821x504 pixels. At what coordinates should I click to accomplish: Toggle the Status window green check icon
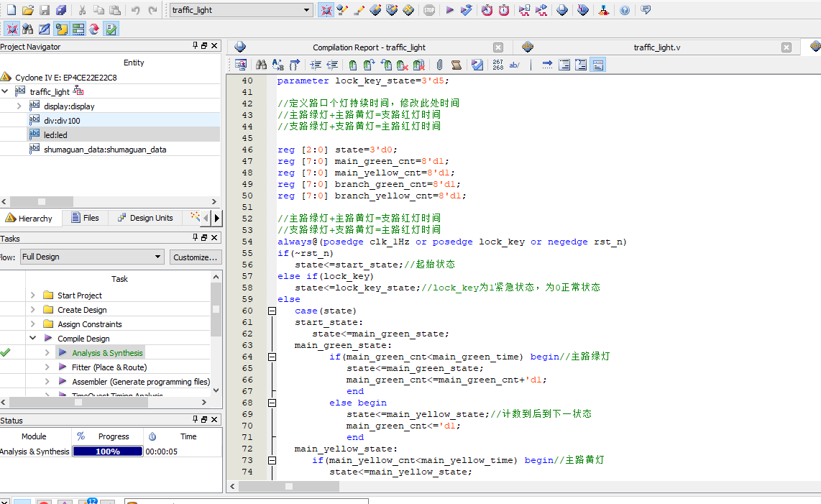tap(111, 29)
